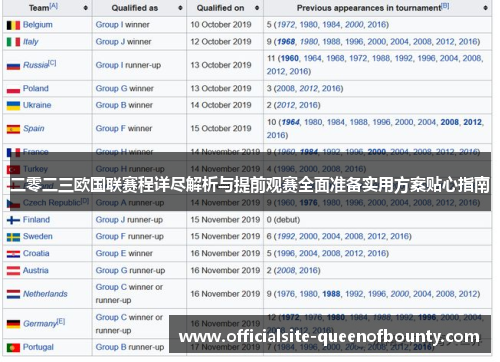
Task: Open footnote A beside Team header
Action: (x=54, y=6)
